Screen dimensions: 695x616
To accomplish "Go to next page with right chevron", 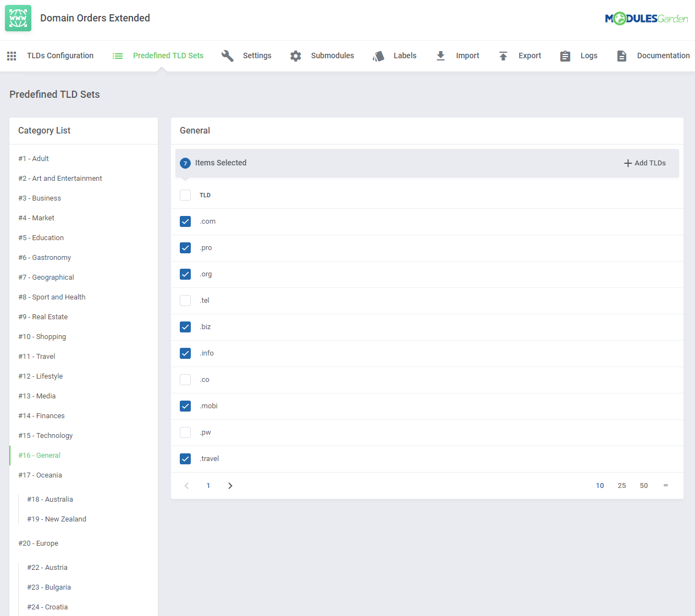I will click(x=230, y=486).
